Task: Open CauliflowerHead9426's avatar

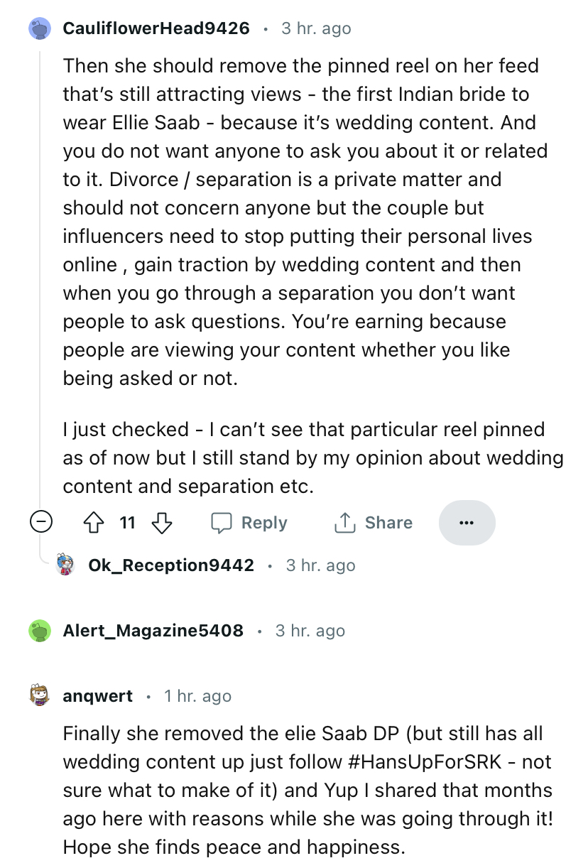Action: (x=40, y=29)
